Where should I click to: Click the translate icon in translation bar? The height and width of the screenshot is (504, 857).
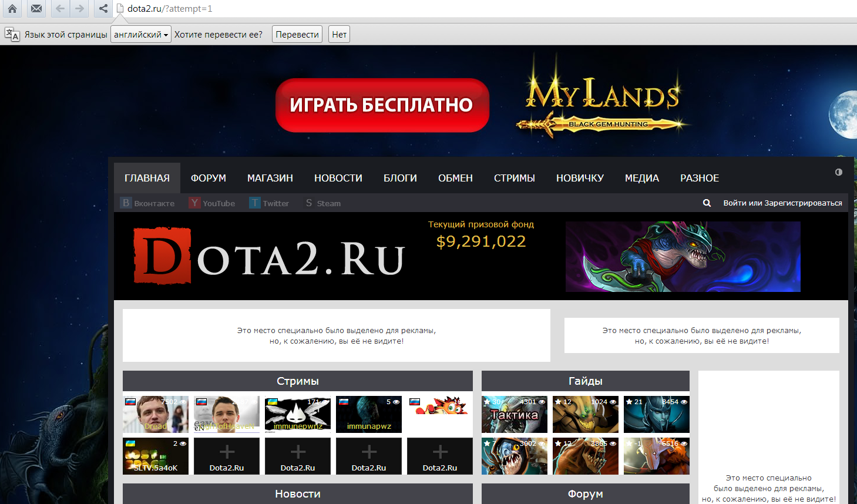[12, 34]
